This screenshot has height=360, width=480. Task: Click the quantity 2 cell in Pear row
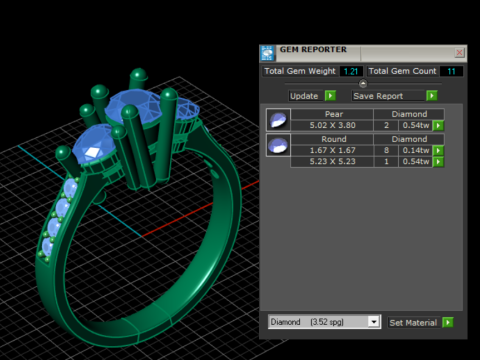click(386, 125)
